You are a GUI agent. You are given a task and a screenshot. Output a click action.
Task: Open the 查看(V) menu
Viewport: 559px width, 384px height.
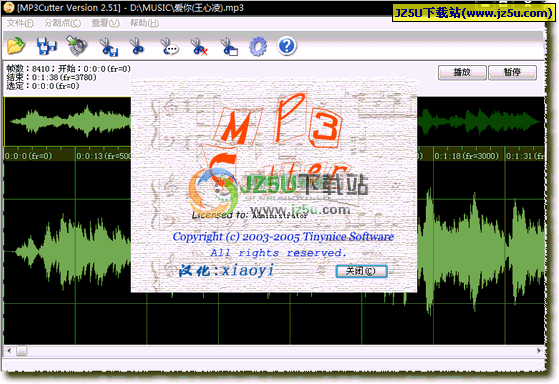[105, 23]
